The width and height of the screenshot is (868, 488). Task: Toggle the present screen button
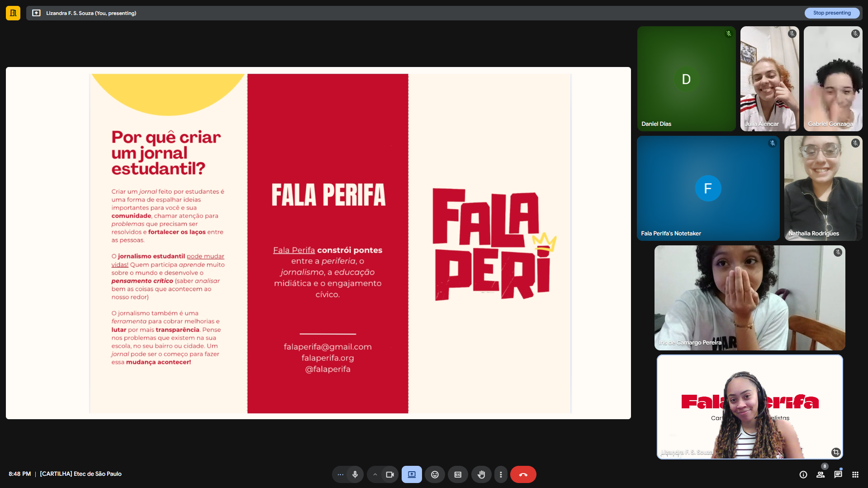412,474
